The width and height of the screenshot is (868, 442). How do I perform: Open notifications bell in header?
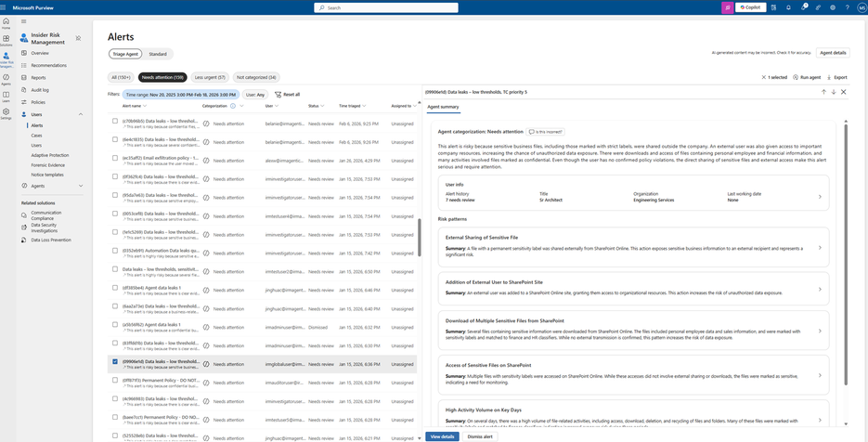(788, 7)
